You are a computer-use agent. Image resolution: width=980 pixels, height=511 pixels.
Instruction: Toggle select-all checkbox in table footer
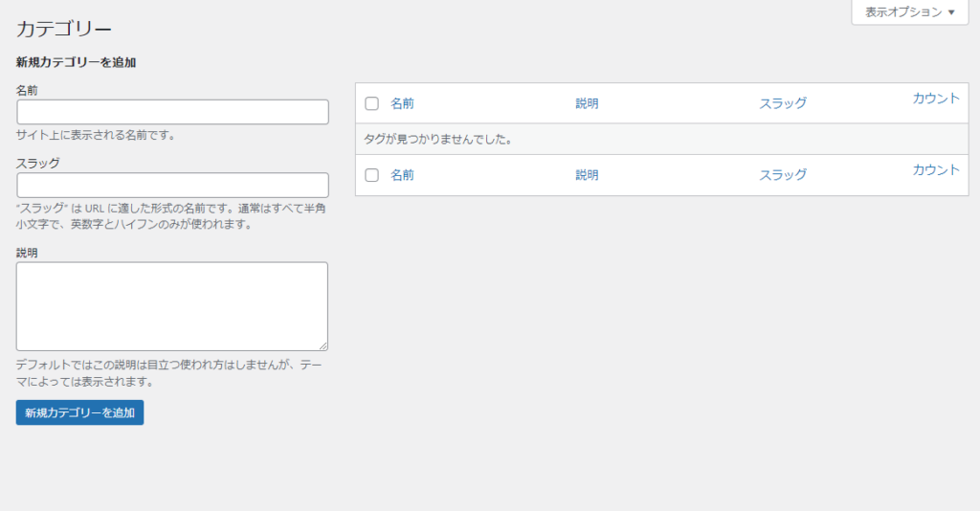coord(372,175)
